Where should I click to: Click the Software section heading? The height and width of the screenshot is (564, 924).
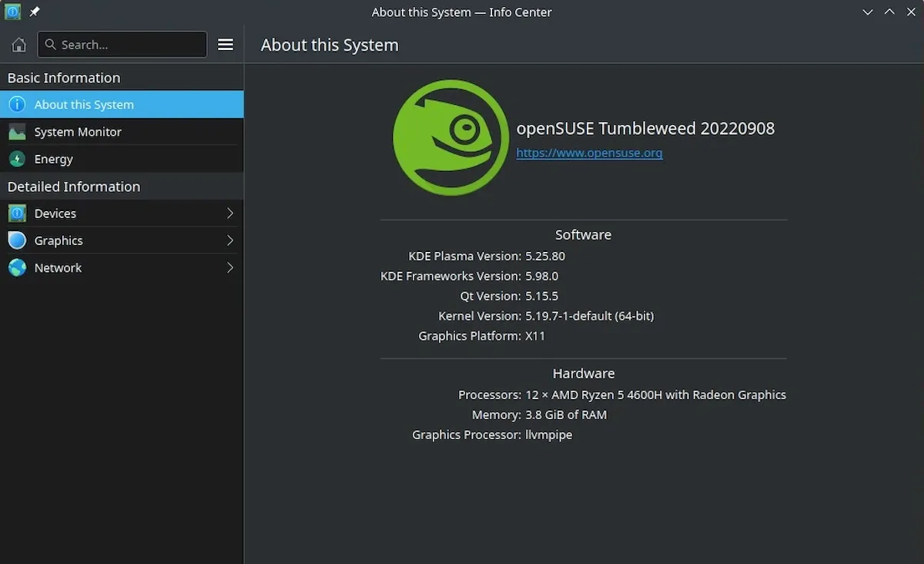point(584,235)
